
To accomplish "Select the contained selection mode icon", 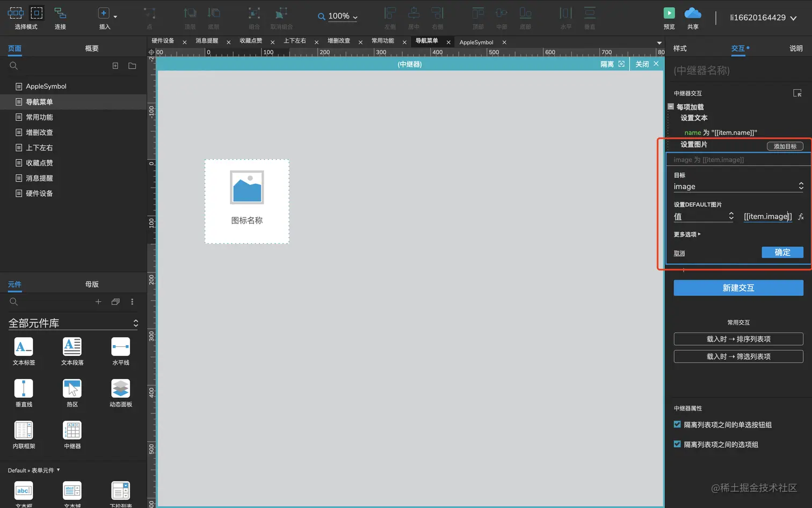I will 37,13.
